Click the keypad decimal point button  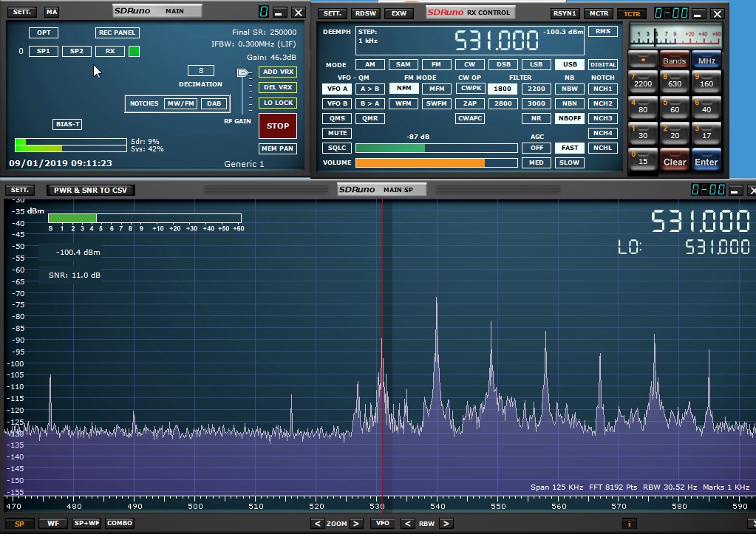pos(643,59)
